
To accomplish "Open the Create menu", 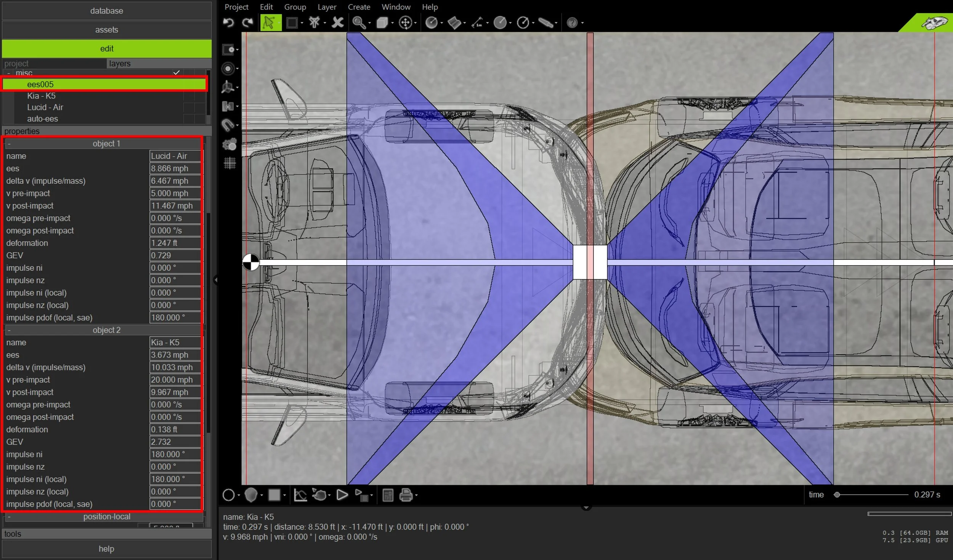I will point(359,7).
